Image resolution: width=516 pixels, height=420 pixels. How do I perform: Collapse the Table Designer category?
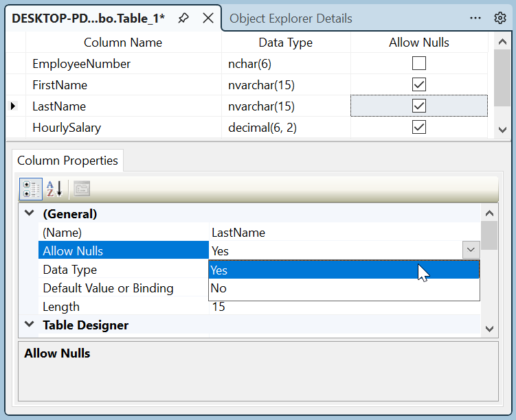(30, 325)
